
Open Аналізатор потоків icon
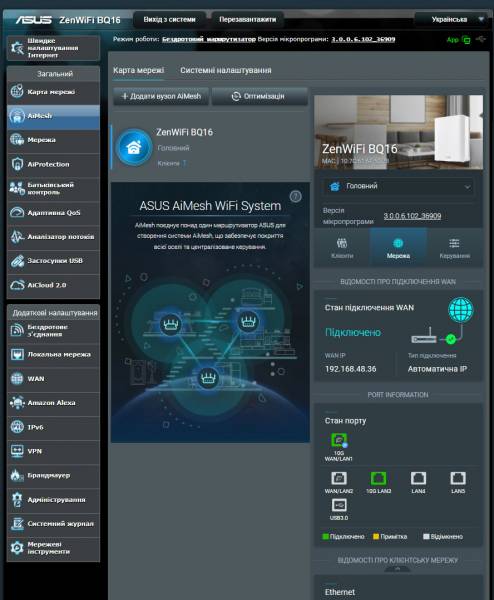tap(17, 236)
